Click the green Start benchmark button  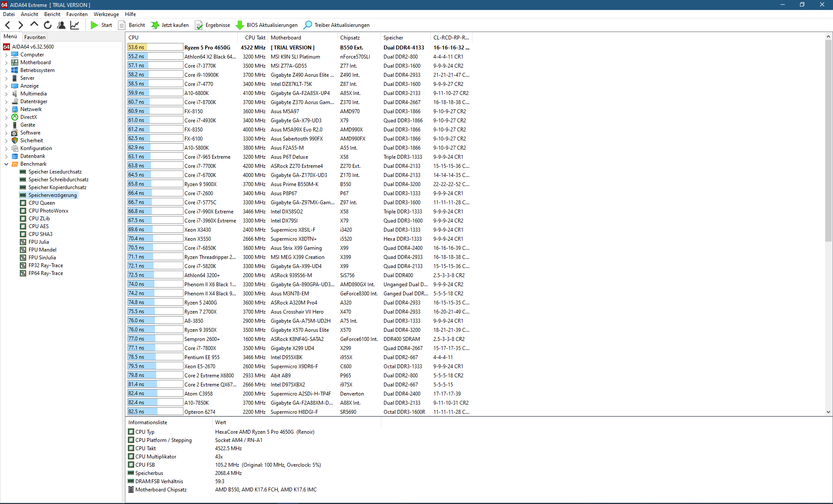102,25
